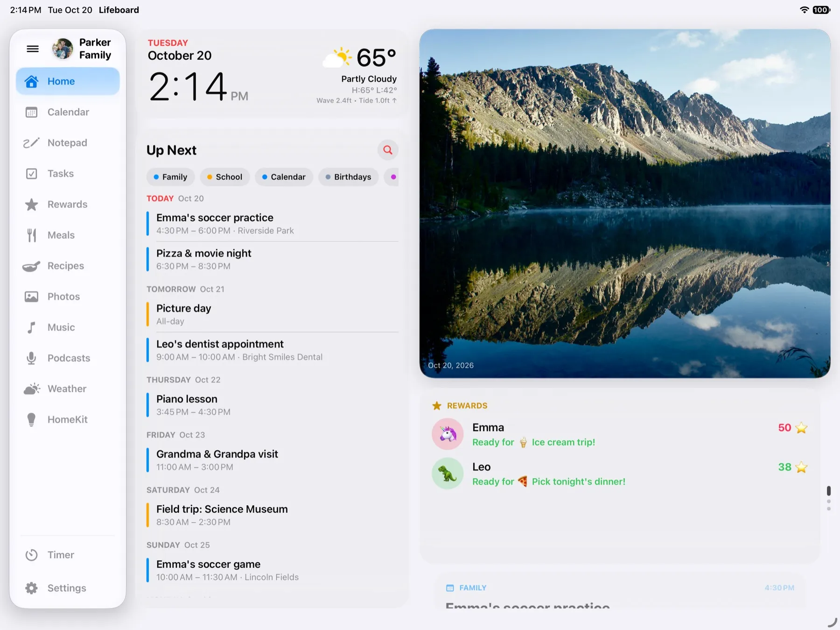This screenshot has height=630, width=840.
Task: Open Recipes in the sidebar
Action: click(x=68, y=266)
